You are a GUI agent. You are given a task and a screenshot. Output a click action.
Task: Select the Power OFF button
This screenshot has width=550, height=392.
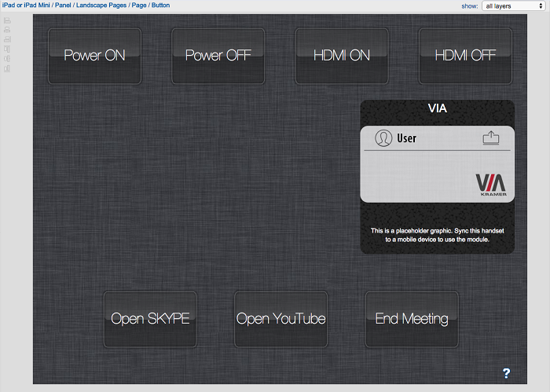coord(218,56)
